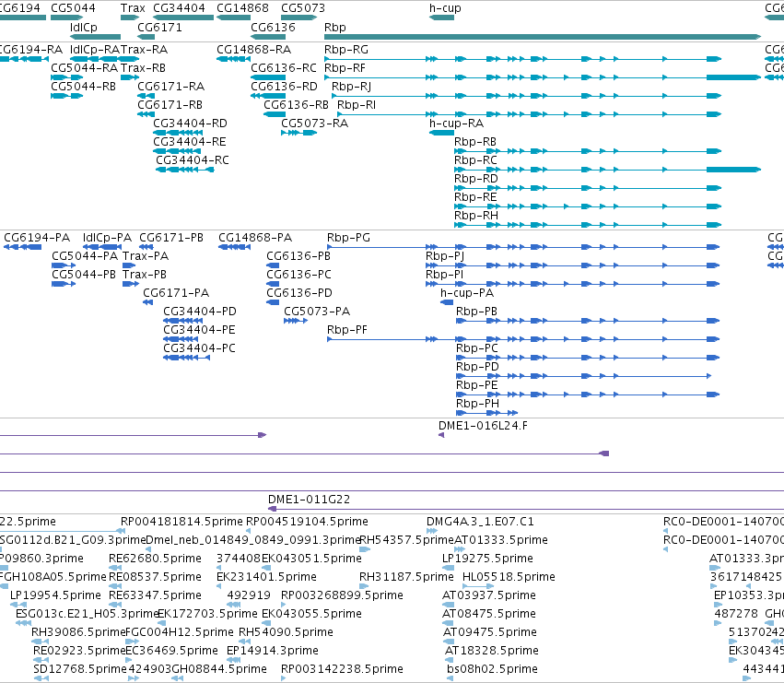The image size is (784, 683).
Task: Click the Trax gene label
Action: coord(133,8)
